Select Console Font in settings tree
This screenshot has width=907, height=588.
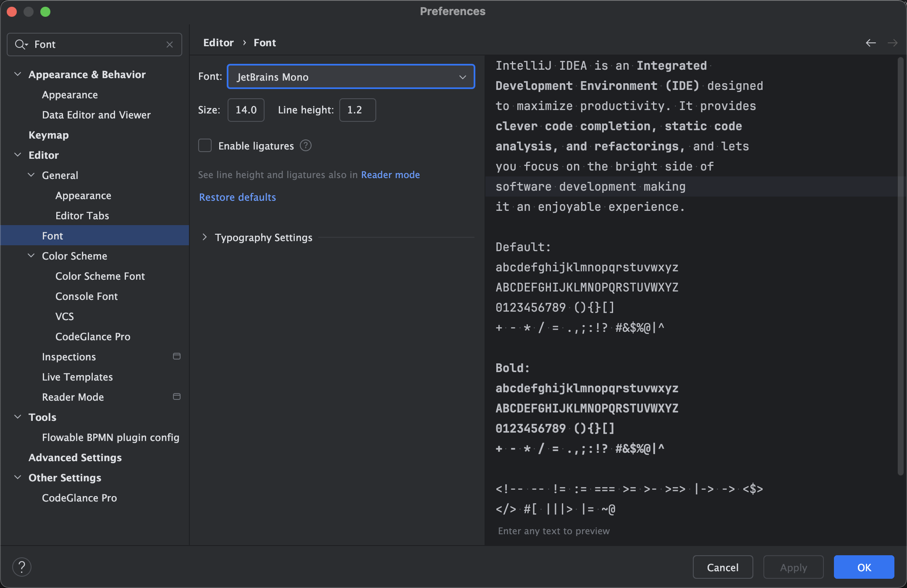pos(87,296)
